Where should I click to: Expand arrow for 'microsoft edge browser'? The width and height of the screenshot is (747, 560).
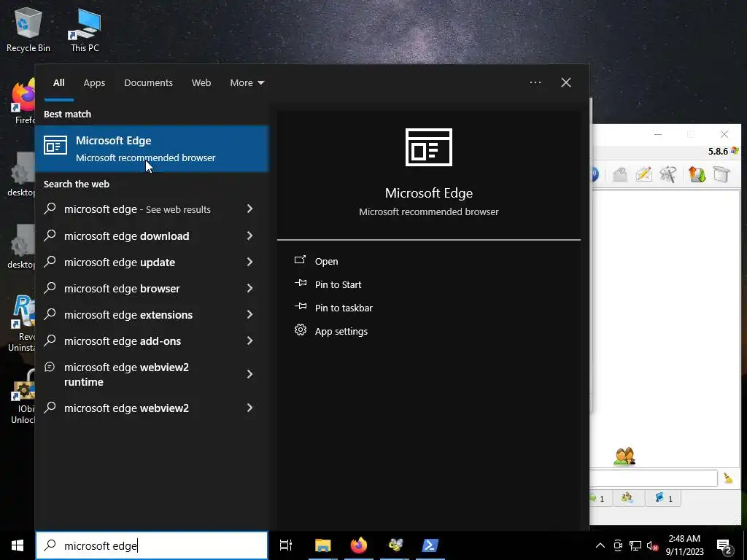(249, 287)
